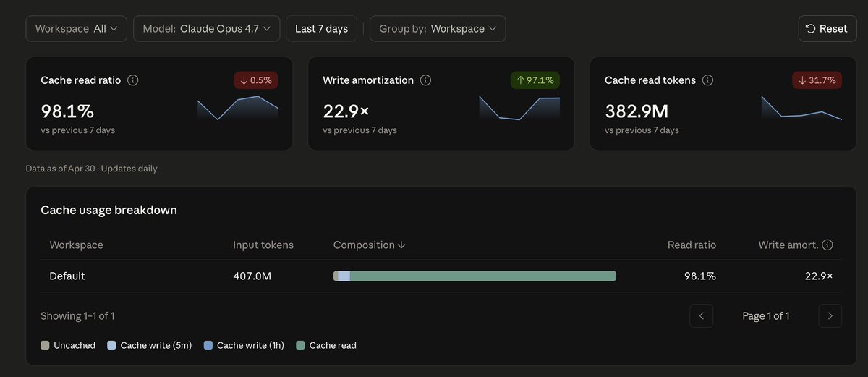Click the info icon beside Cache read tokens
This screenshot has height=377, width=868.
707,80
